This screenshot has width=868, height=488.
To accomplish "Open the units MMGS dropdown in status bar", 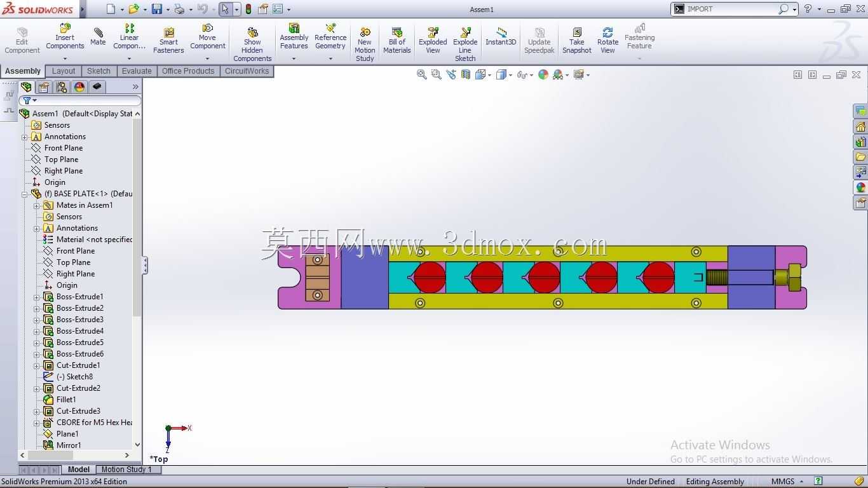I will [x=802, y=482].
